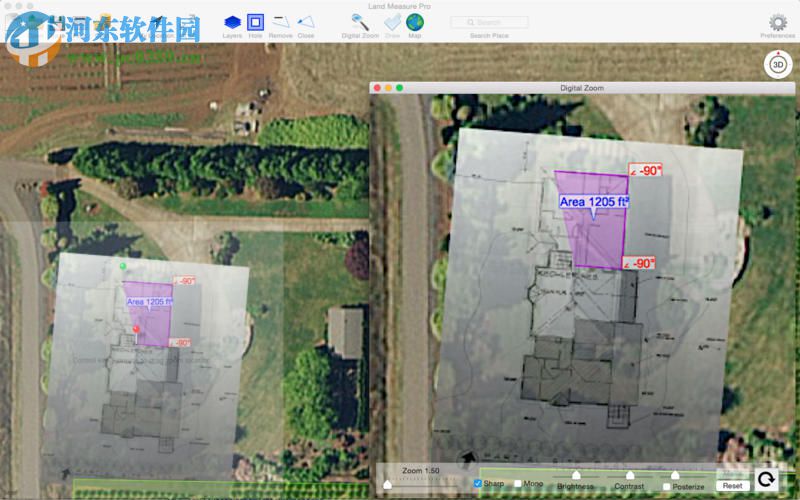Click the slider handle above Posterize
Viewport: 800px width, 500px height.
click(x=675, y=476)
